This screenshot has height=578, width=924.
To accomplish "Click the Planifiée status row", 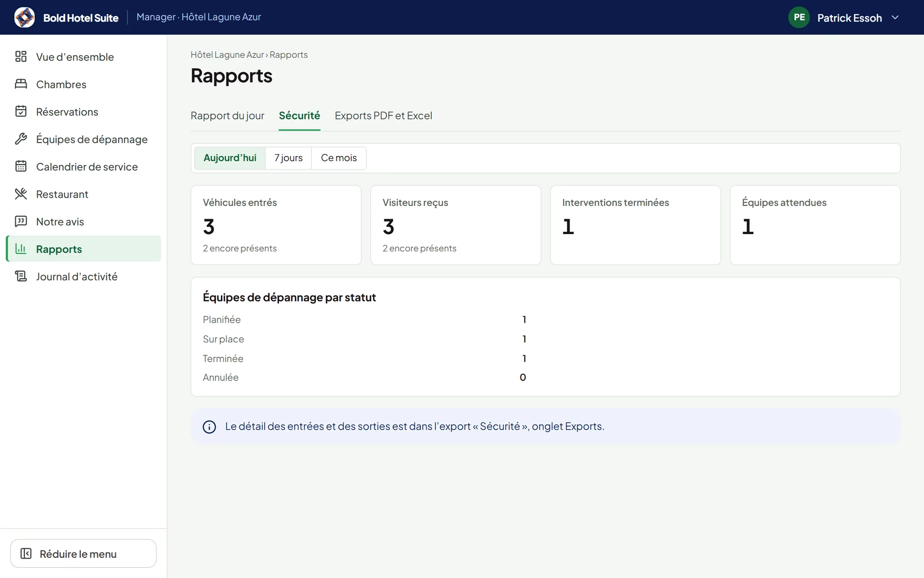I will 364,319.
